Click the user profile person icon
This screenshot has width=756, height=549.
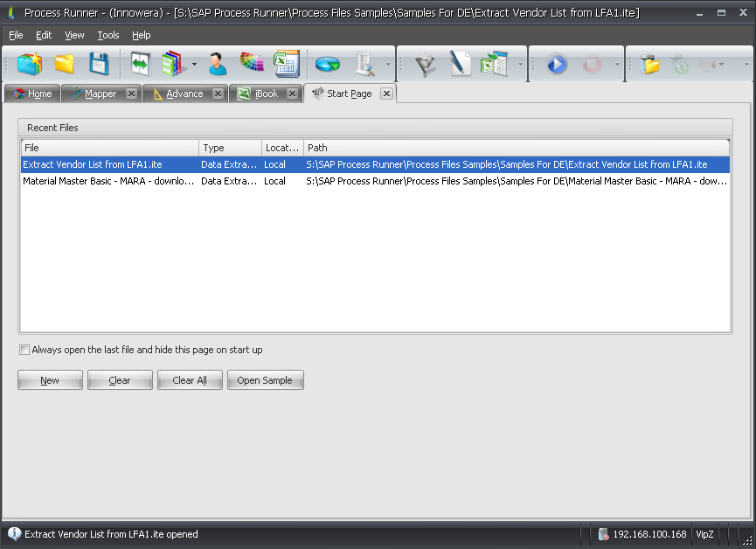tap(217, 64)
